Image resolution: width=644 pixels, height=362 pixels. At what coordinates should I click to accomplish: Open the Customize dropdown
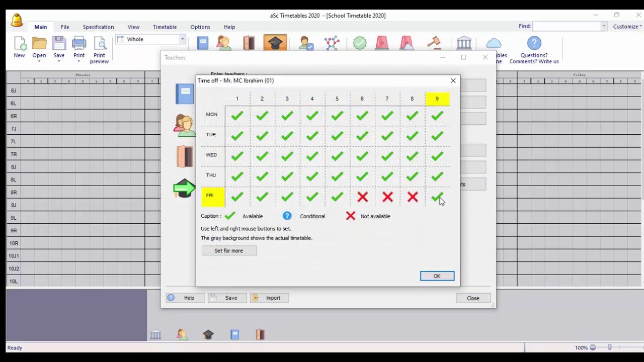coord(627,26)
